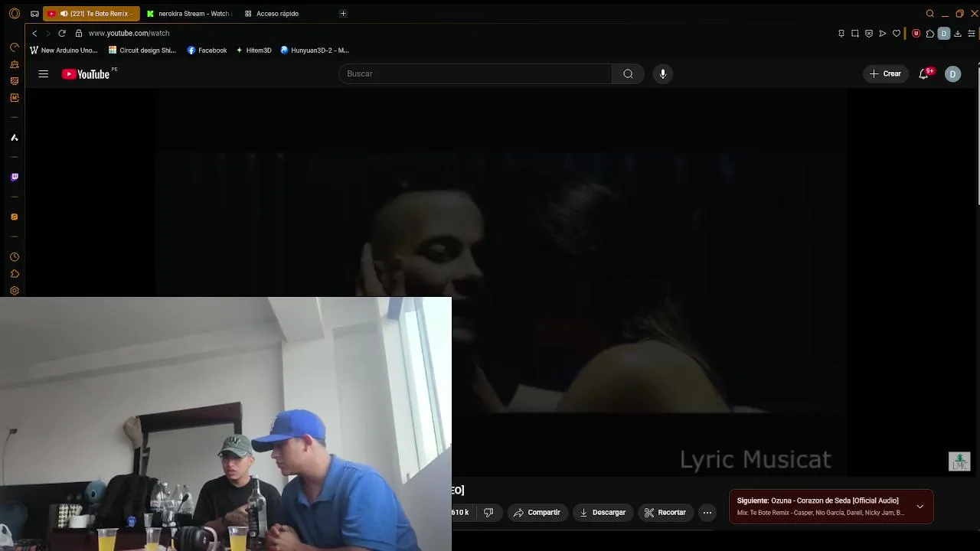The width and height of the screenshot is (980, 551).
Task: Open browser tab search magnifier
Action: click(930, 14)
